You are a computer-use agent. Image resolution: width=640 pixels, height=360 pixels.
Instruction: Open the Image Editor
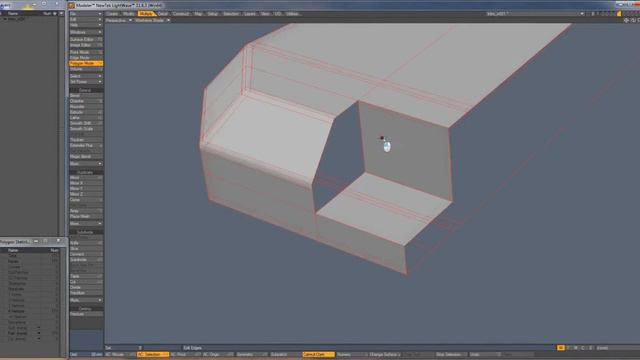tap(86, 45)
